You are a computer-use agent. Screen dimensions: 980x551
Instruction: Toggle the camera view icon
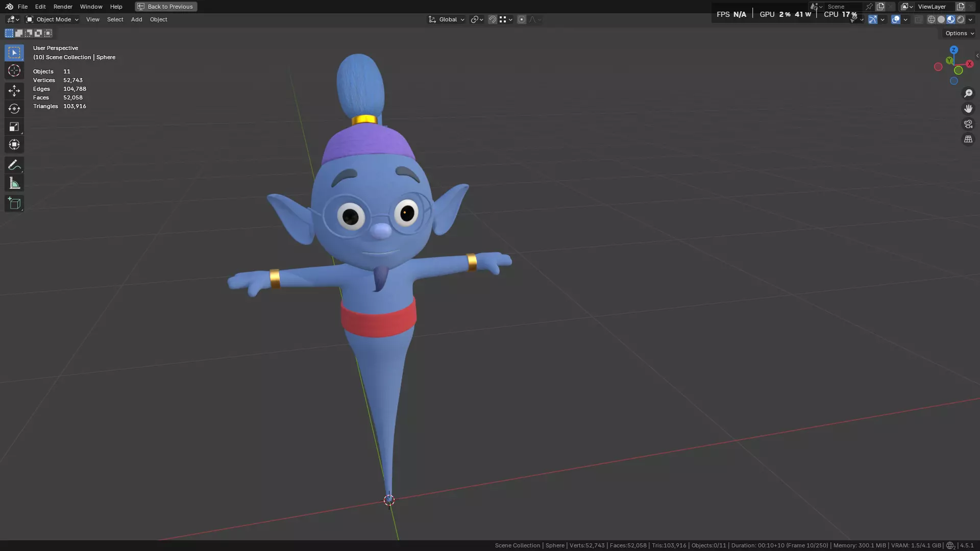968,124
